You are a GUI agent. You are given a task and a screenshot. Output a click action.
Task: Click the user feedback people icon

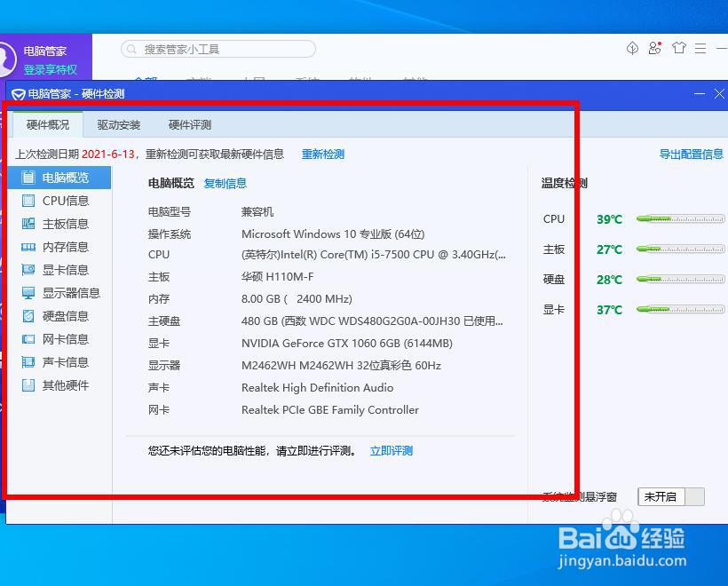pos(655,48)
